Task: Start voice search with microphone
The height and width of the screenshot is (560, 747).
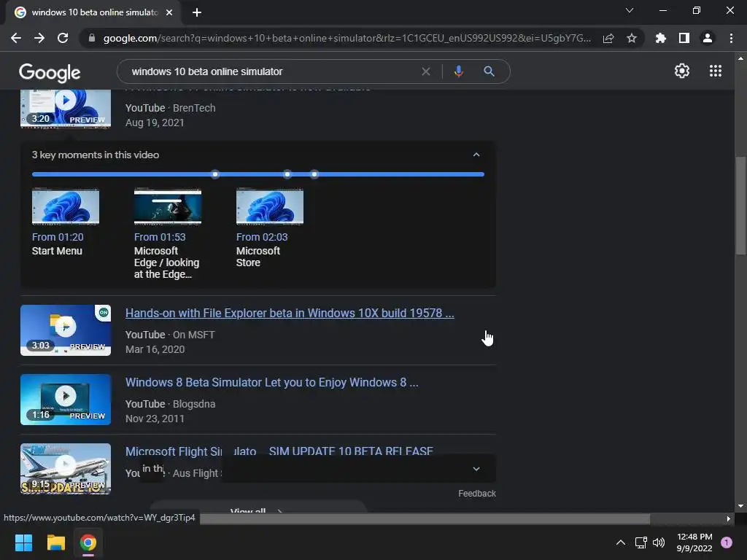Action: click(458, 71)
